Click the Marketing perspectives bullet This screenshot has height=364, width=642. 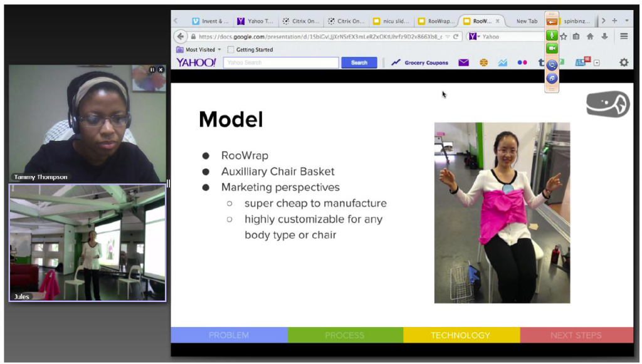pos(280,187)
